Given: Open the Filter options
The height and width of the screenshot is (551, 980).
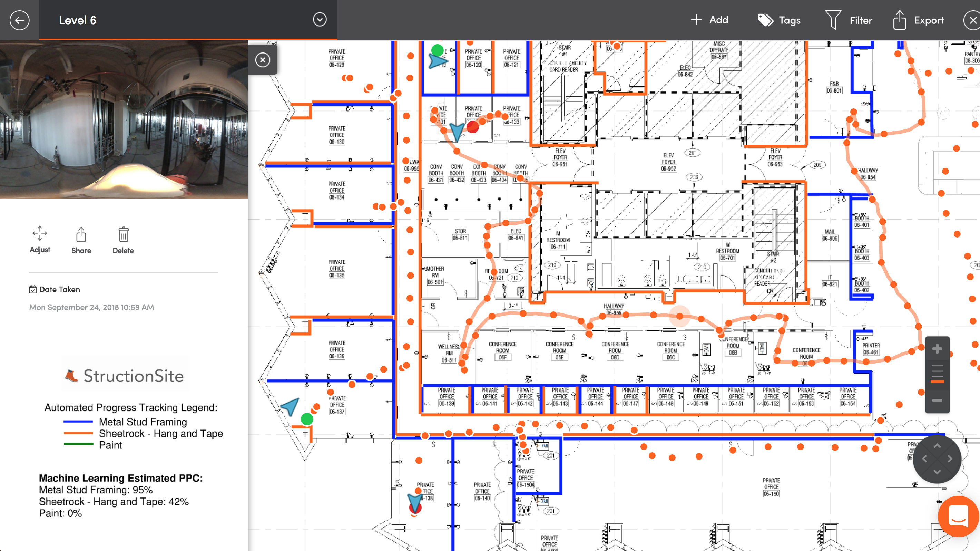Looking at the screenshot, I should [x=849, y=20].
